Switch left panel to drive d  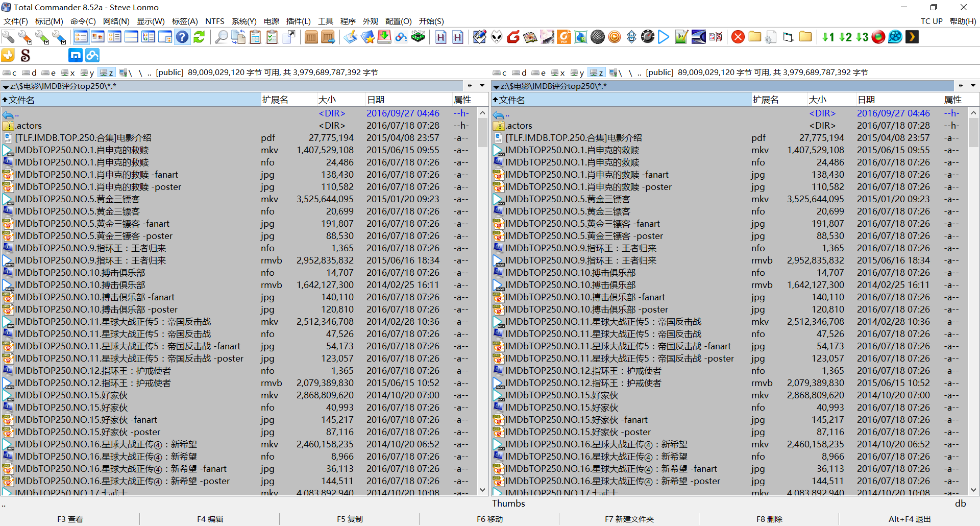pos(29,73)
